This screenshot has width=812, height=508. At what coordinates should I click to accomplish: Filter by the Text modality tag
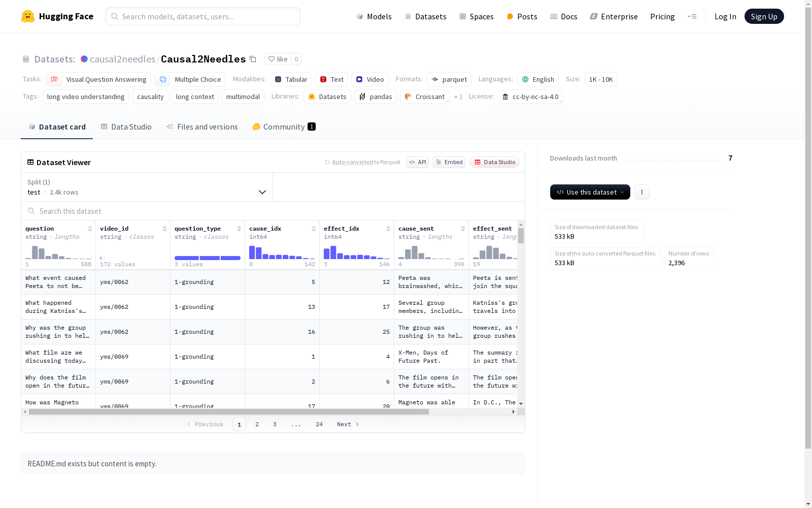click(331, 79)
